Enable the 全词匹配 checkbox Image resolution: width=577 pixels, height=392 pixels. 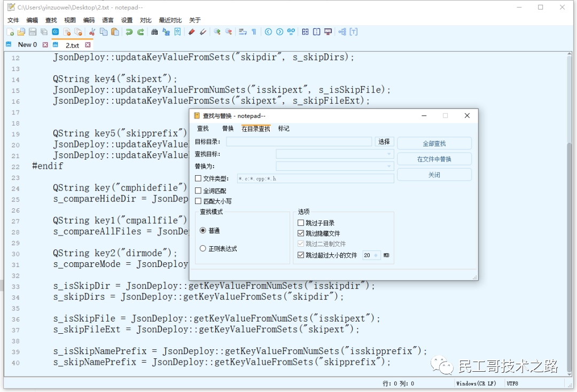pyautogui.click(x=198, y=191)
